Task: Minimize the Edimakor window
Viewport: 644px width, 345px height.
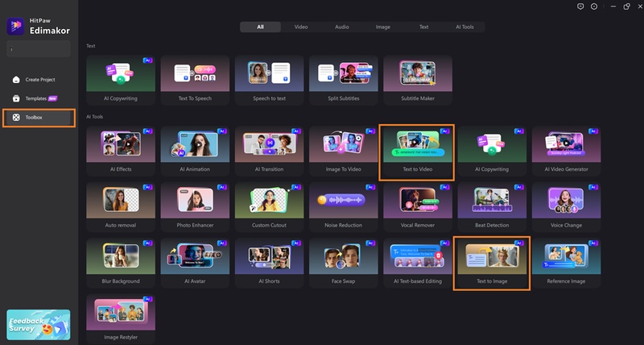Action: [613, 6]
